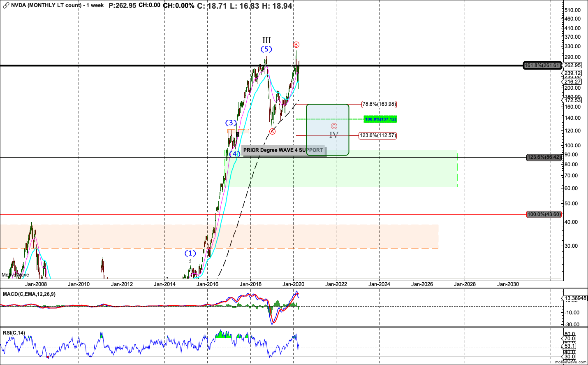Select the blue wave IV target box

pos(328,130)
